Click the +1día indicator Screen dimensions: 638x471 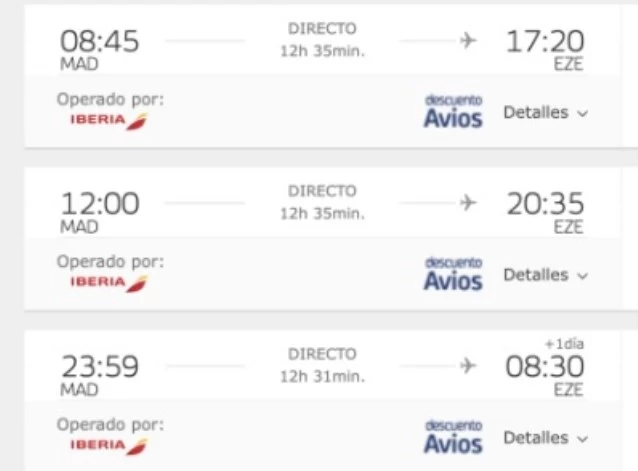(x=564, y=344)
